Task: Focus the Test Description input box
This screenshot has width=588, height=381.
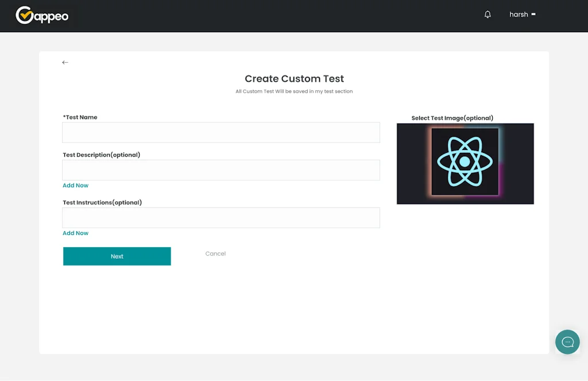Action: click(221, 170)
